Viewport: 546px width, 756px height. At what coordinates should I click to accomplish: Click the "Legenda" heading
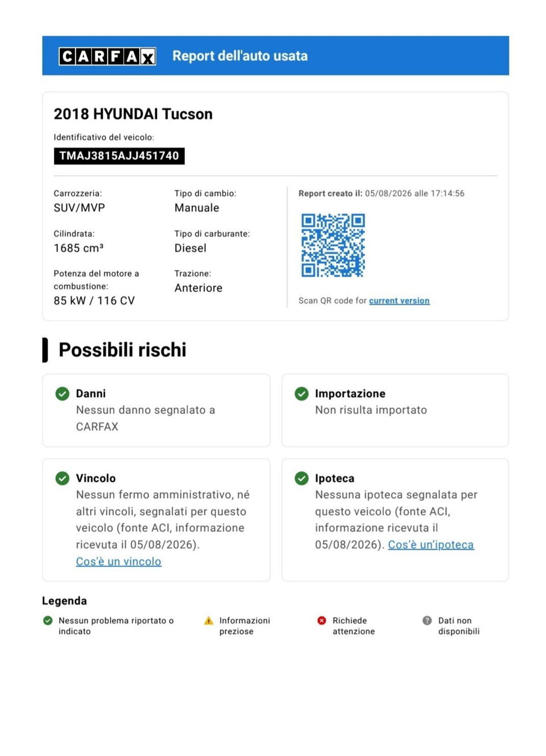(64, 601)
